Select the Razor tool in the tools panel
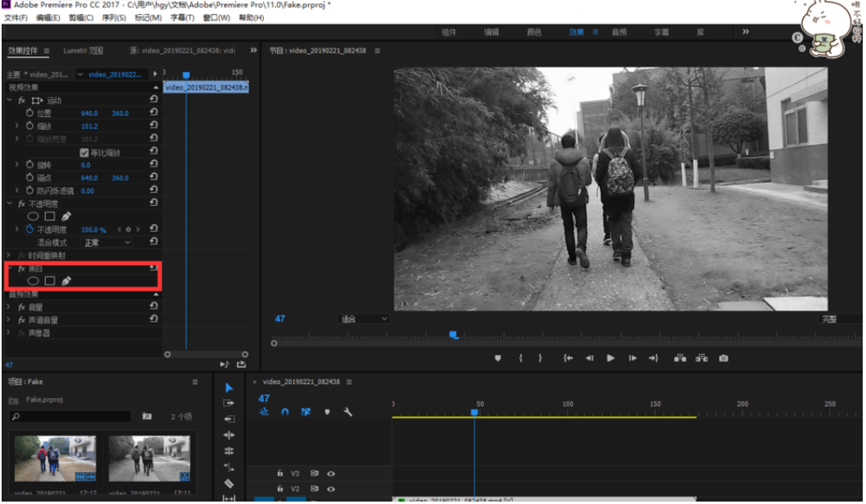Screen dimensions: 866x504 [229, 483]
